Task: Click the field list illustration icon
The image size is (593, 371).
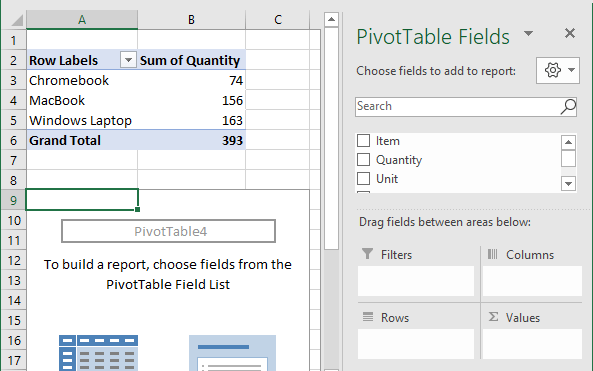Action: click(232, 353)
